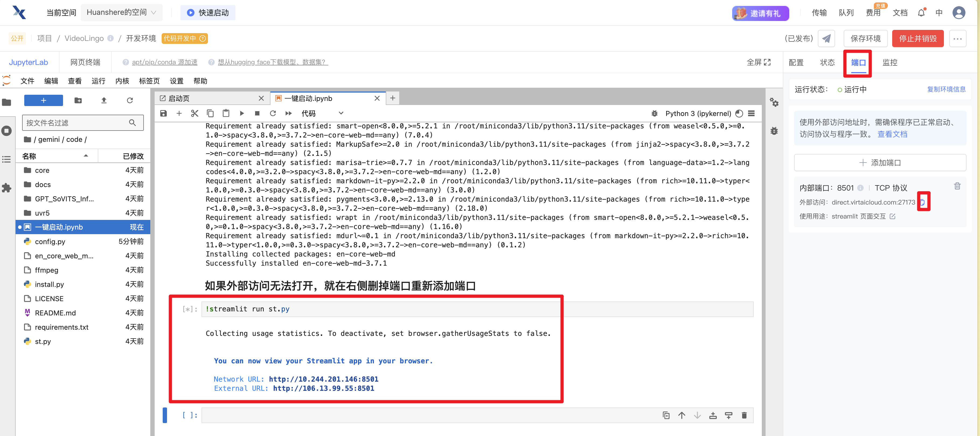Refresh the file list
This screenshot has height=436, width=980.
coord(130,100)
